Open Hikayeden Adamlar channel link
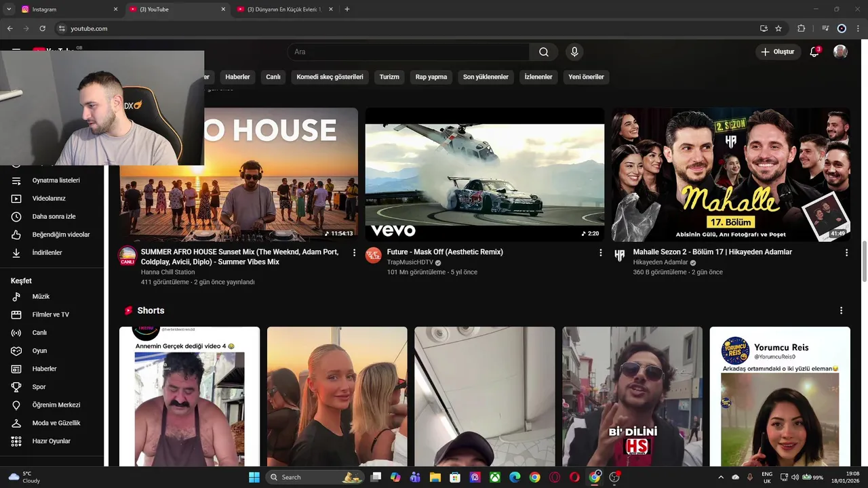The width and height of the screenshot is (868, 488). coord(660,262)
